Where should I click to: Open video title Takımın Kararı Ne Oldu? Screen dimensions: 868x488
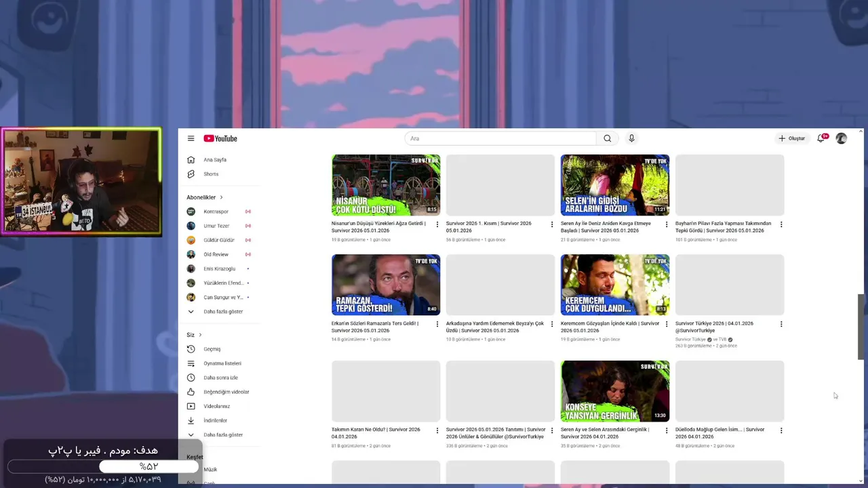pyautogui.click(x=376, y=433)
